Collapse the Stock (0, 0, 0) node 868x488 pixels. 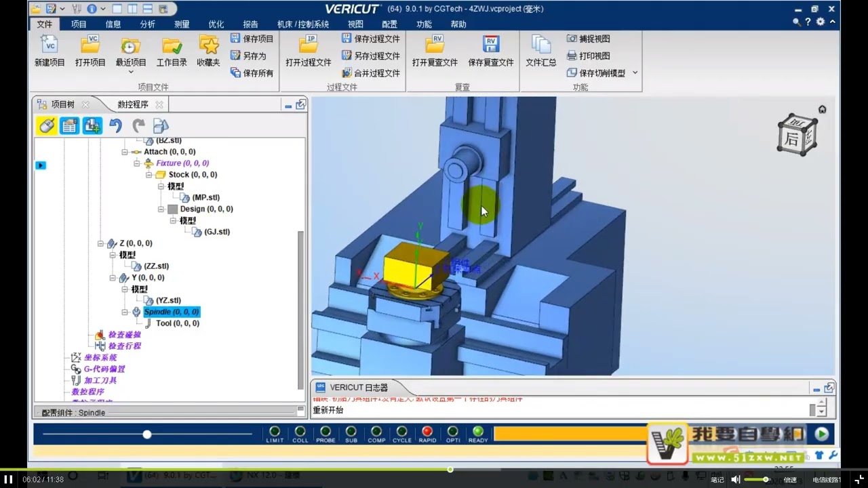point(149,175)
